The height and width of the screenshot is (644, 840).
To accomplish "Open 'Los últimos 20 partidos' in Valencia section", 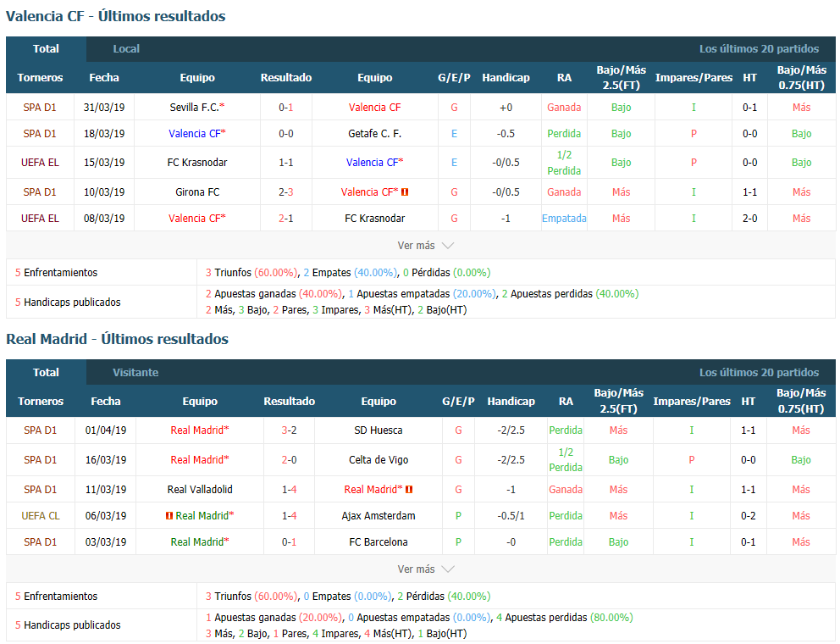I will tap(759, 49).
